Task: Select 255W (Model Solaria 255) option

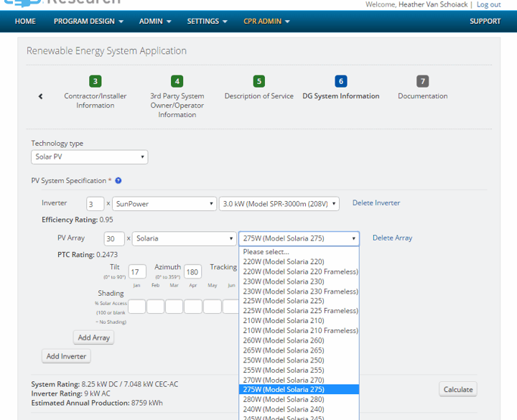Action: (x=299, y=370)
